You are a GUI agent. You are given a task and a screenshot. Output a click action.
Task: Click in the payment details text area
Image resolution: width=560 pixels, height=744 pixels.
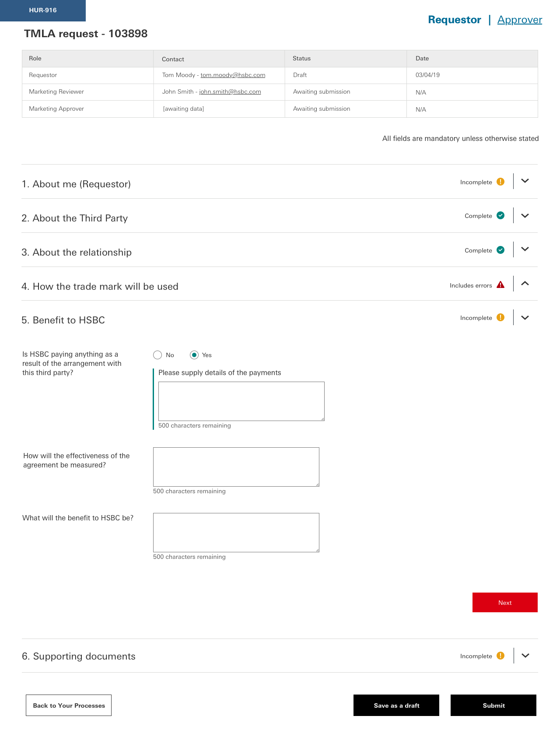[241, 401]
